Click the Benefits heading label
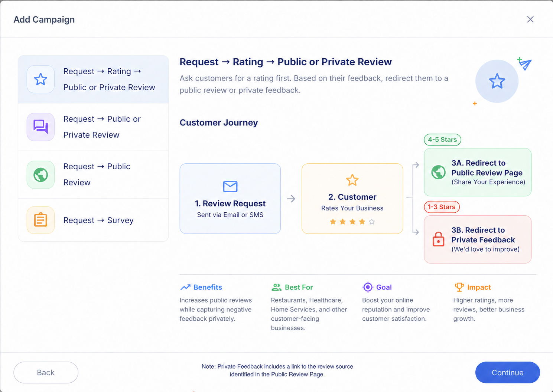This screenshot has width=553, height=392. 208,287
